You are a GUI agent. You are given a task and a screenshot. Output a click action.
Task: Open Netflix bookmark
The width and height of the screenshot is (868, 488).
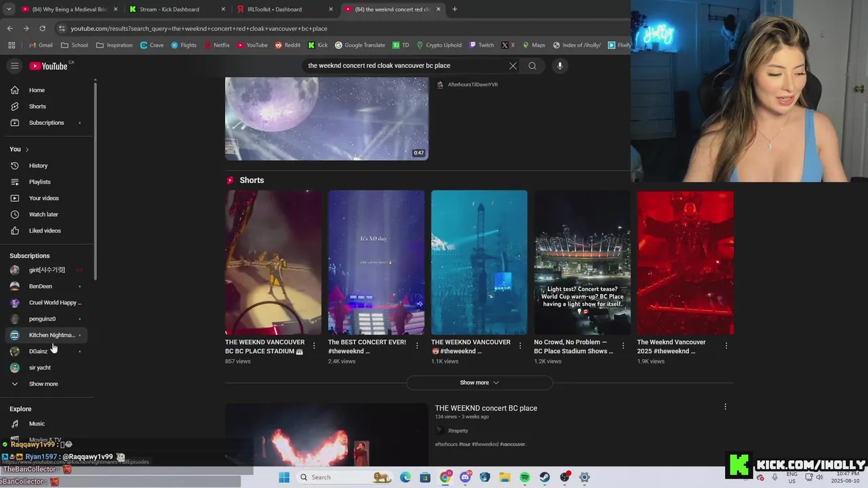pos(216,45)
